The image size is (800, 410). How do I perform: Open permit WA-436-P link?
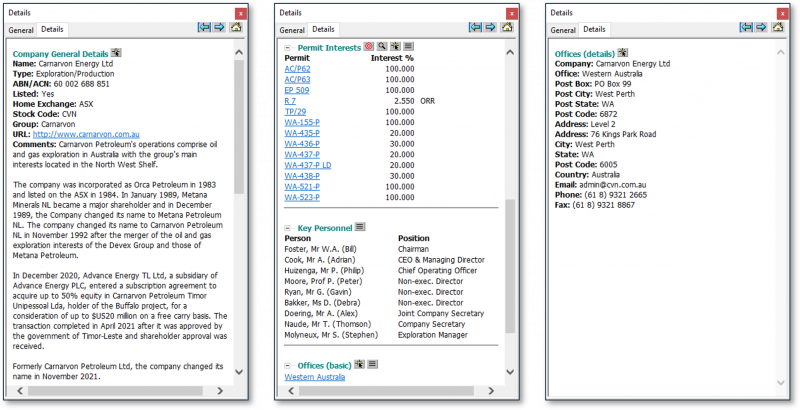303,144
